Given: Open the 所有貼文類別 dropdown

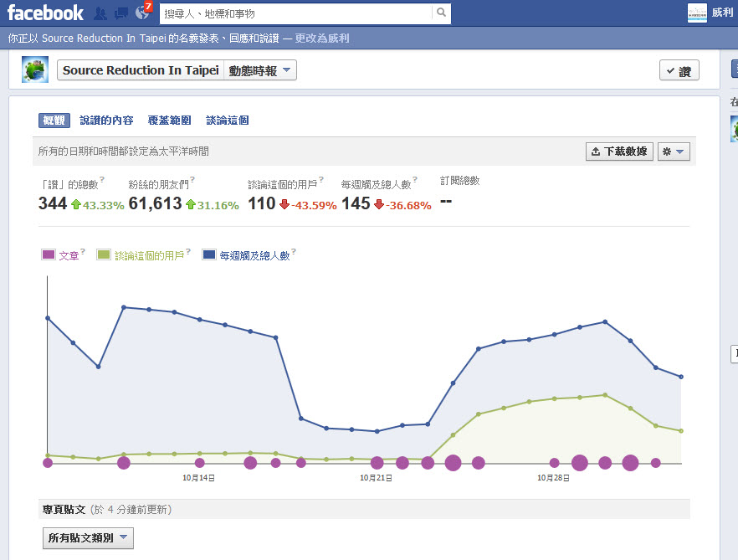Looking at the screenshot, I should (x=88, y=537).
